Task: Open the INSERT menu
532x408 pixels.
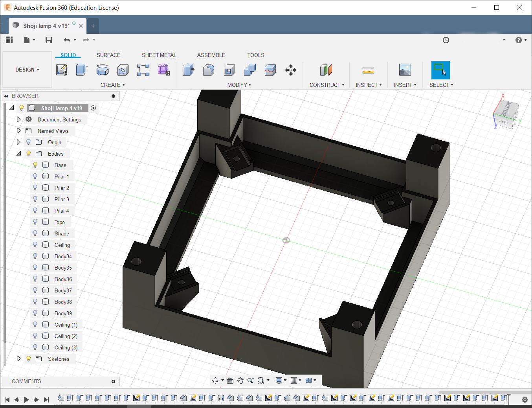Action: (405, 85)
